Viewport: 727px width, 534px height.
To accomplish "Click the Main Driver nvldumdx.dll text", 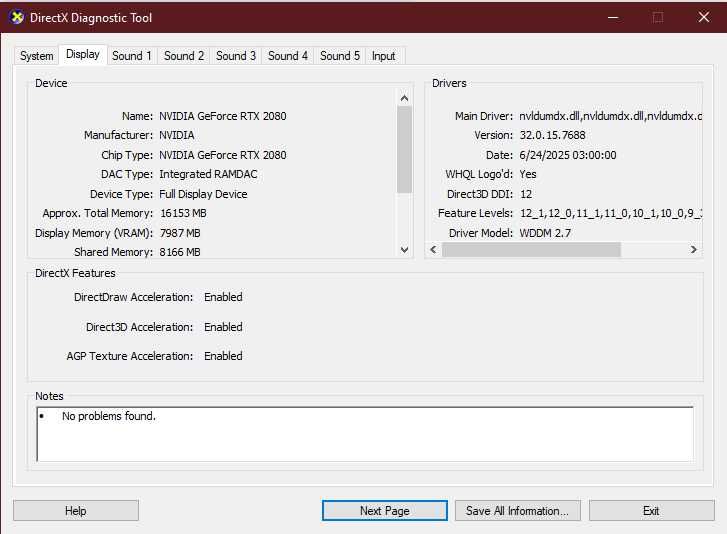I will [x=610, y=116].
